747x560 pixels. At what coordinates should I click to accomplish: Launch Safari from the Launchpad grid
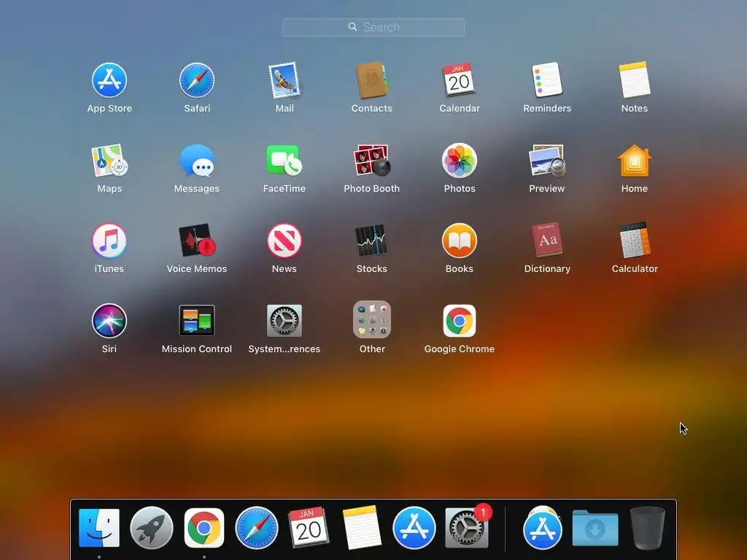(x=197, y=80)
